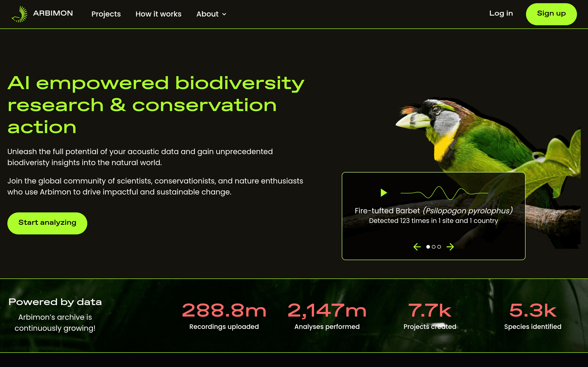This screenshot has height=367, width=588.
Task: Go to previous species with left arrow
Action: (x=417, y=247)
